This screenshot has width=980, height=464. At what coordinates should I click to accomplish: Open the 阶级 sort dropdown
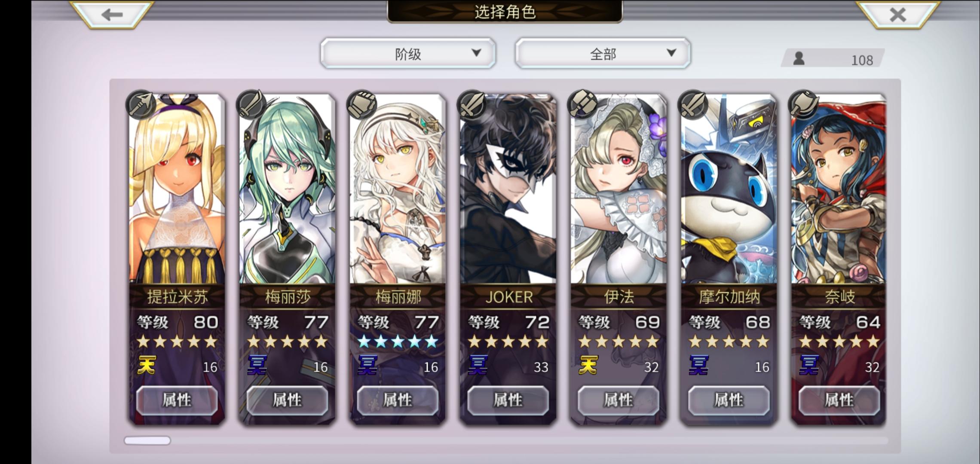[408, 53]
